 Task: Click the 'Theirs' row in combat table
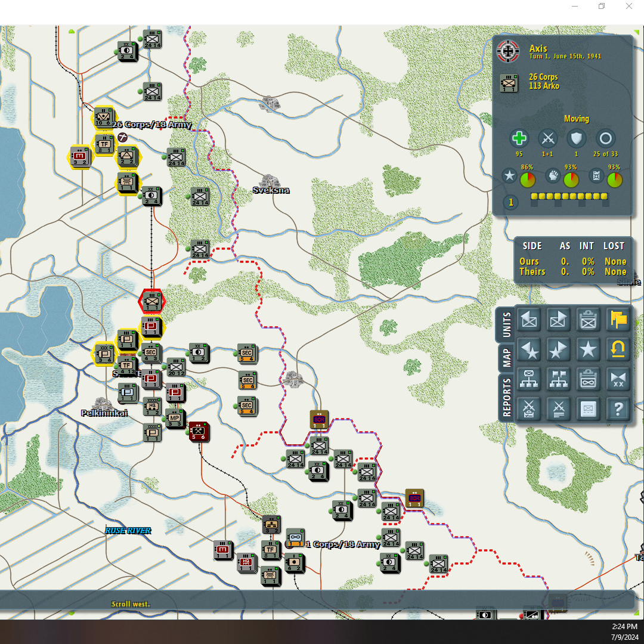(x=572, y=271)
